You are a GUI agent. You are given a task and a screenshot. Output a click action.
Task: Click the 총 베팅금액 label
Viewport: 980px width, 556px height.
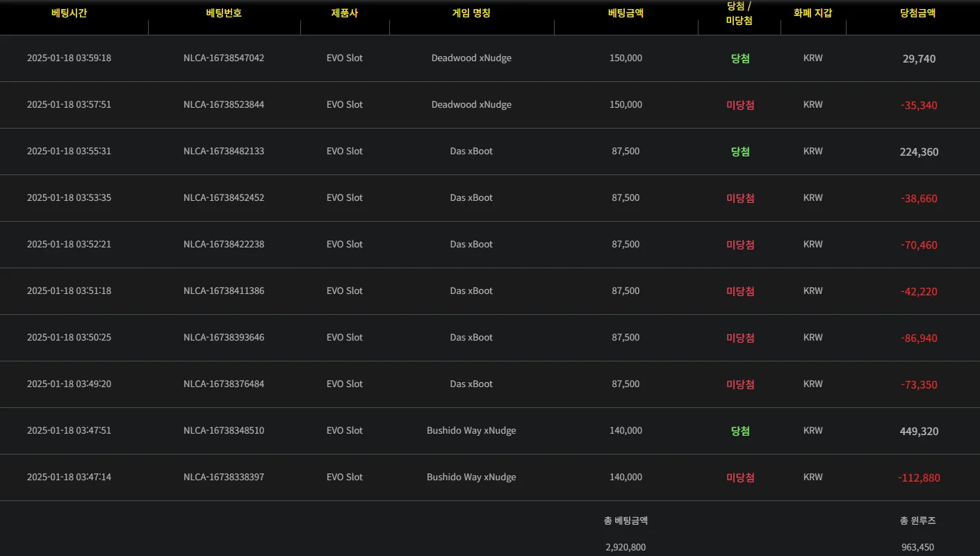point(626,521)
